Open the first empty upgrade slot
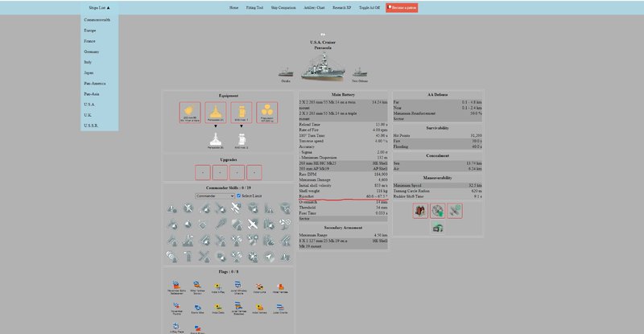The height and width of the screenshot is (334, 644). click(203, 172)
